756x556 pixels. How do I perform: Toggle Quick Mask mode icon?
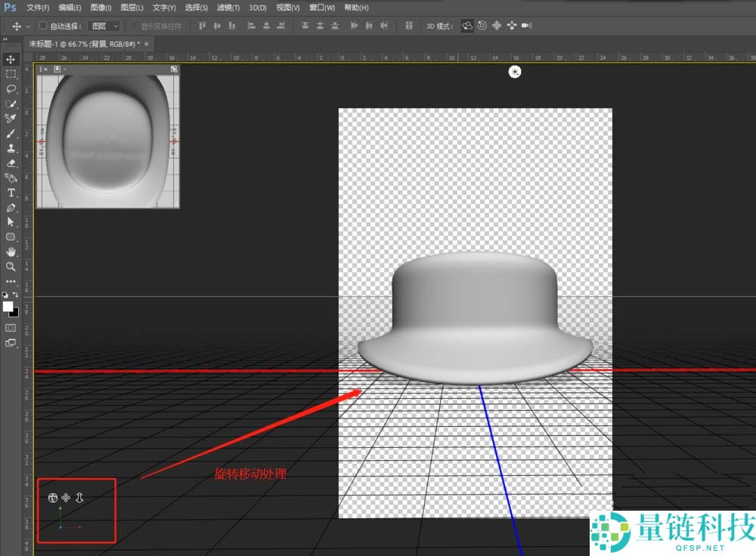tap(11, 328)
